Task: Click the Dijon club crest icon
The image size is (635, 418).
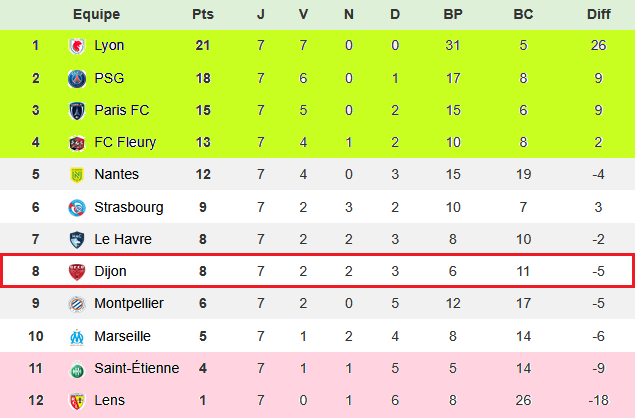Action: (76, 271)
